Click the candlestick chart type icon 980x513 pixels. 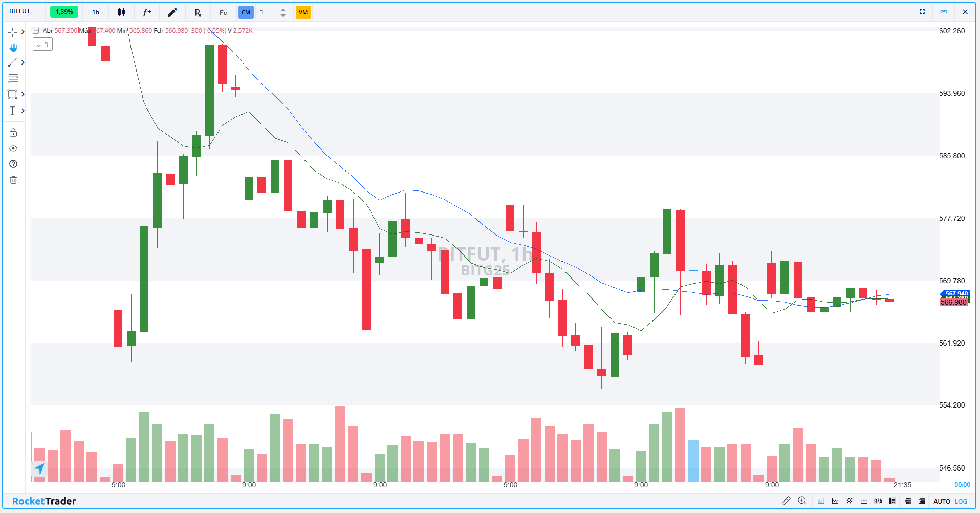pos(121,12)
